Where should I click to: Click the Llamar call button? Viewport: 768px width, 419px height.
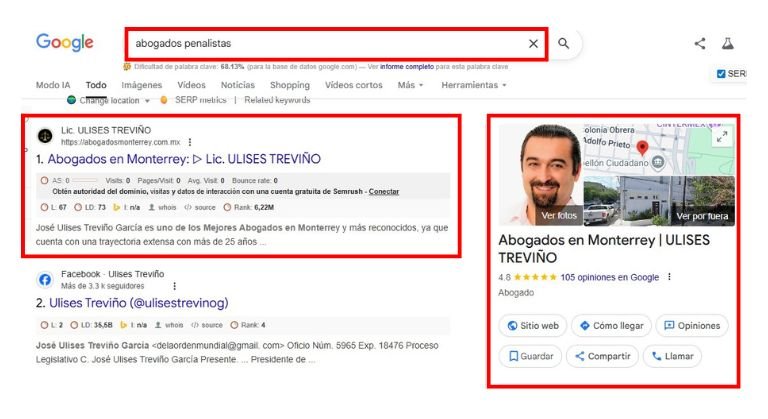(x=672, y=356)
